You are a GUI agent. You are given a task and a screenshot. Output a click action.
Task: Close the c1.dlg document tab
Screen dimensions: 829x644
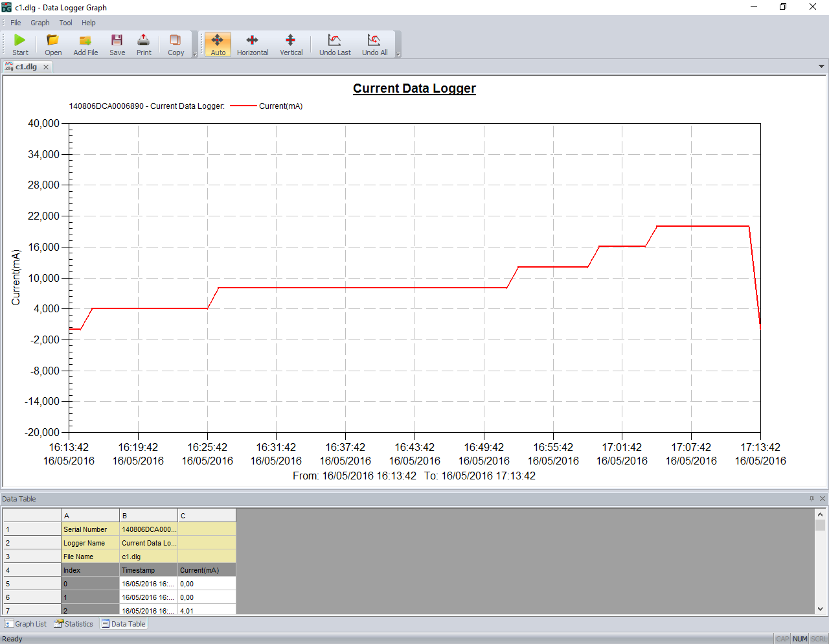[46, 67]
